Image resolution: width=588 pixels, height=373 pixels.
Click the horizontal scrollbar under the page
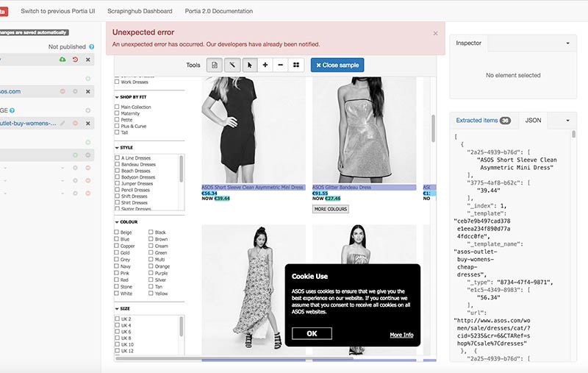234,358
